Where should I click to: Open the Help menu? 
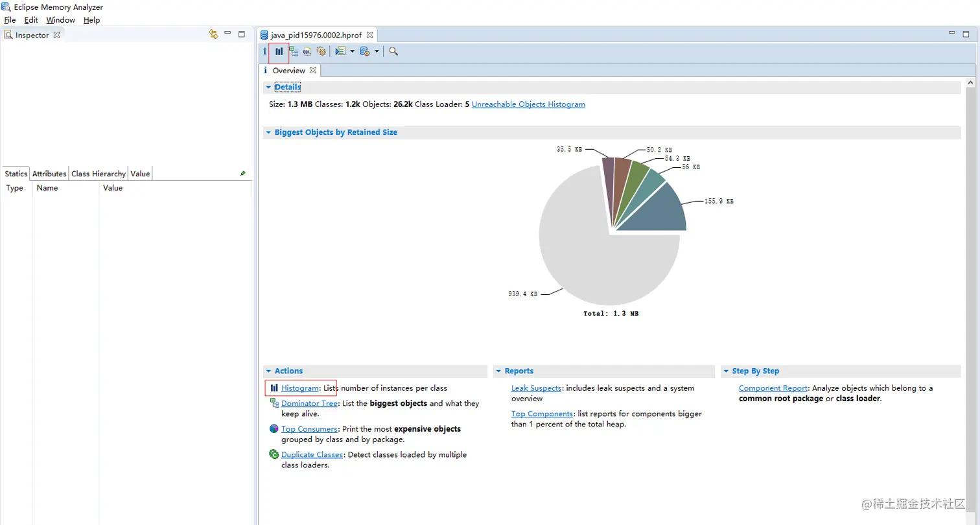[91, 20]
